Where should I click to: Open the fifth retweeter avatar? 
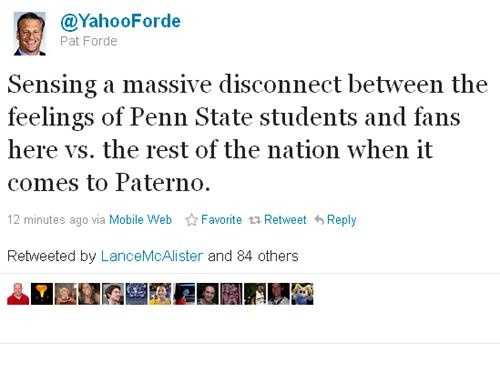coord(113,294)
